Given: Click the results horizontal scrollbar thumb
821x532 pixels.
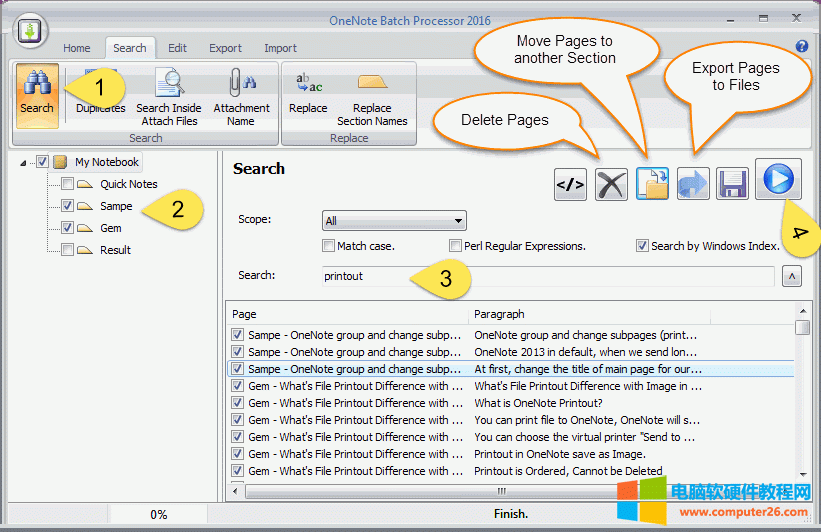Looking at the screenshot, I should pyautogui.click(x=500, y=491).
